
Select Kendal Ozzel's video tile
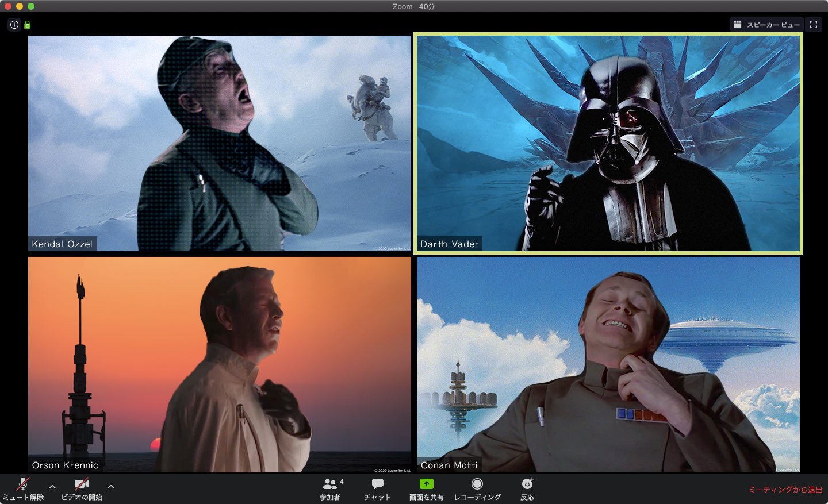coord(220,144)
